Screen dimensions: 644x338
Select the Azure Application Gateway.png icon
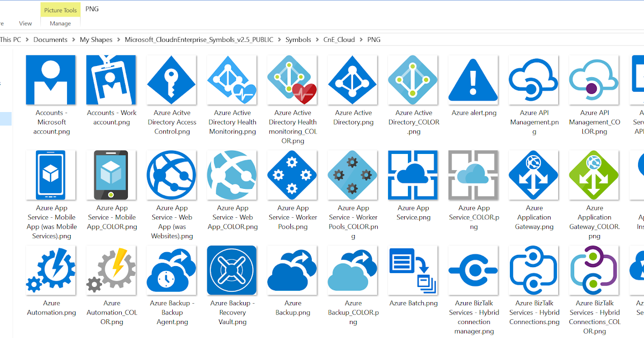[534, 175]
